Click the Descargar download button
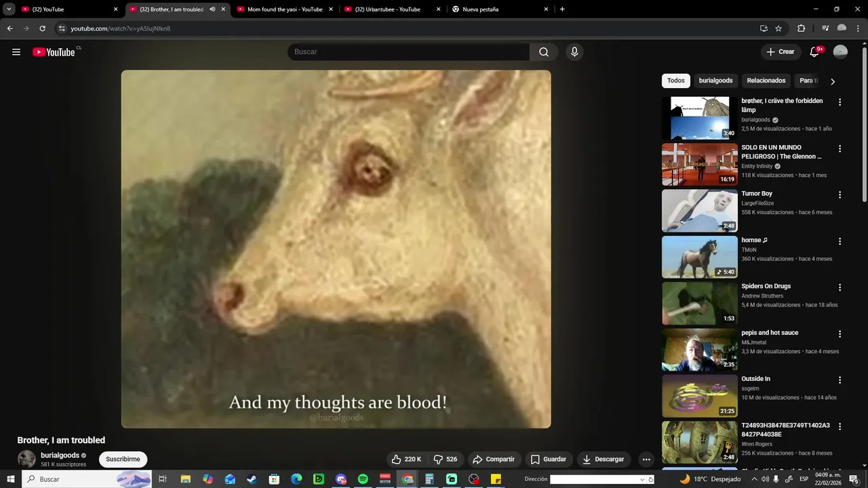This screenshot has width=868, height=488. [604, 460]
